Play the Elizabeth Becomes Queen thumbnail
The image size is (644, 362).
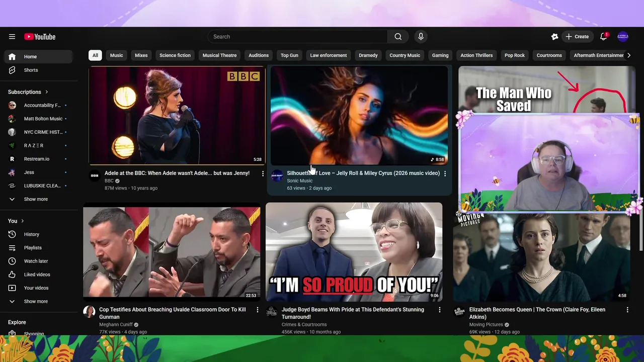541,257
